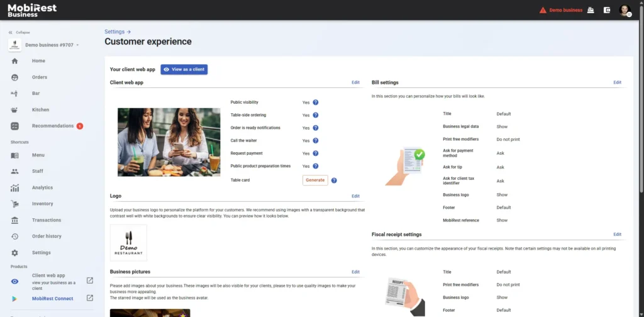This screenshot has width=644, height=317.
Task: Click the cash register icon in header
Action: (591, 10)
